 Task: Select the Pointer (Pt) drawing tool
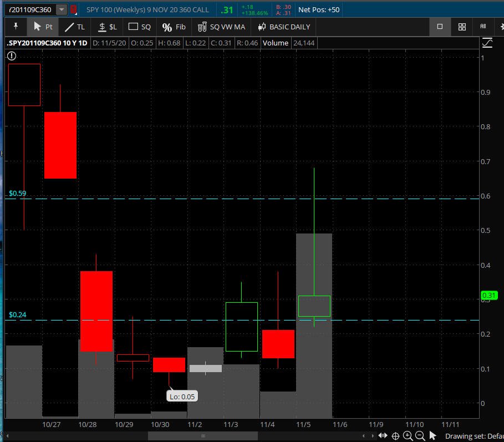43,27
